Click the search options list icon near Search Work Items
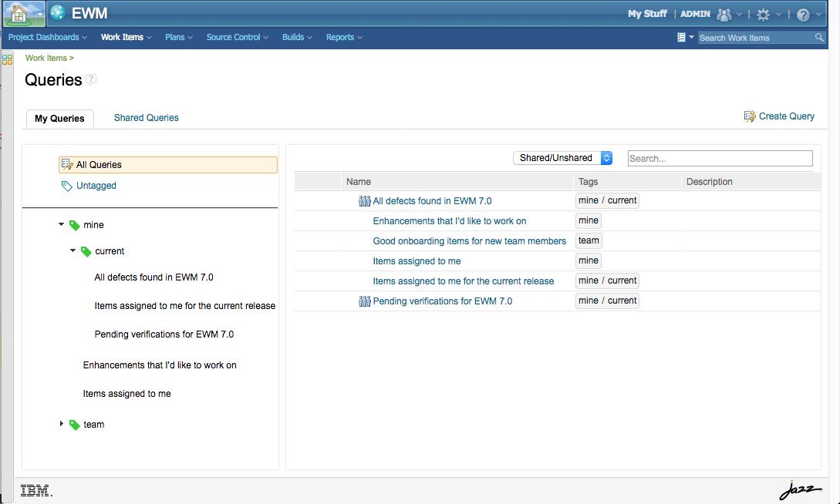Image resolution: width=840 pixels, height=504 pixels. coord(682,37)
